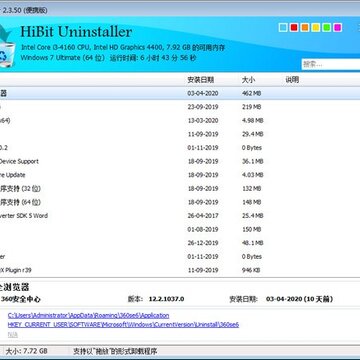Viewport: 360px width, 360px height.
Task: Click the 132 MB size cell
Action: coord(251,189)
